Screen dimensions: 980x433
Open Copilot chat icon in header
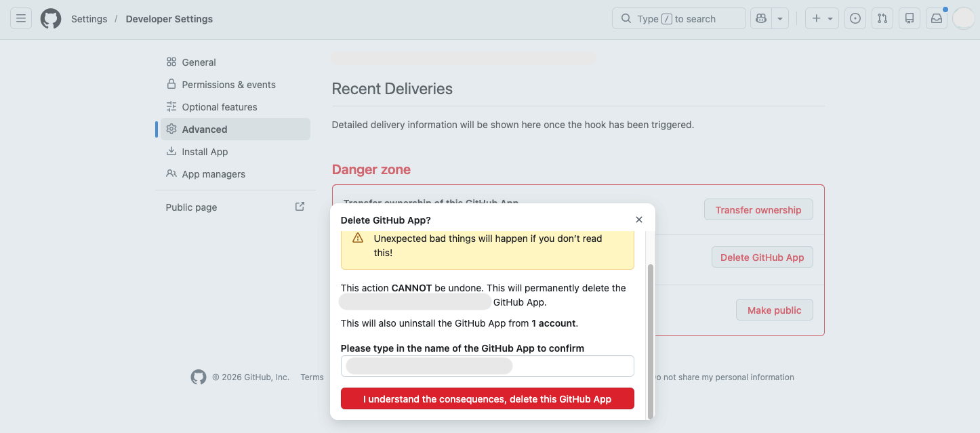761,18
